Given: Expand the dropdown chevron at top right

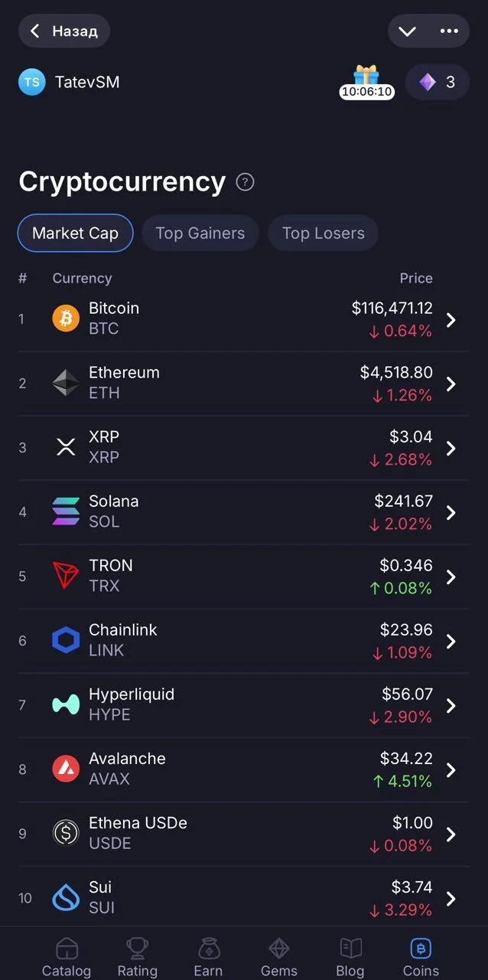Looking at the screenshot, I should coord(407,31).
